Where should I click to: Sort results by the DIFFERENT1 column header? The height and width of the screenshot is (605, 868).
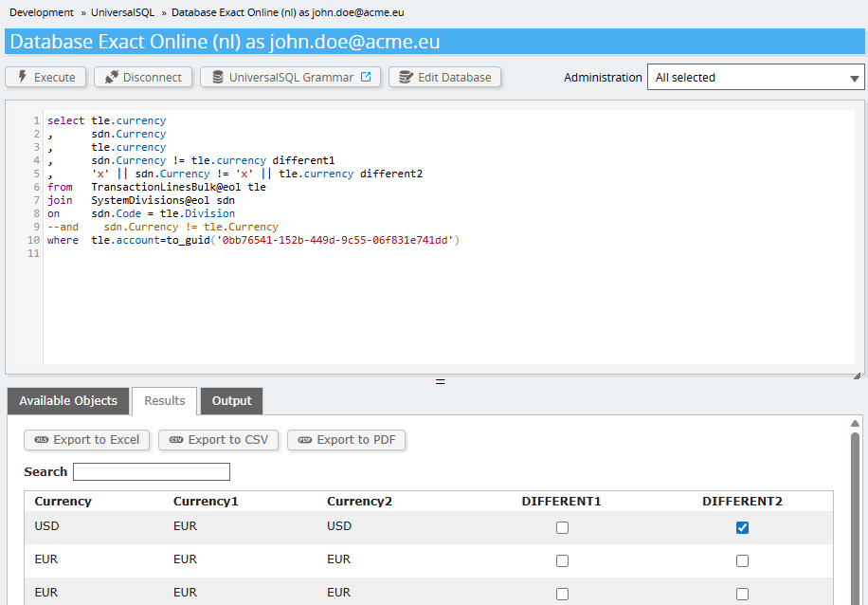[x=561, y=501]
